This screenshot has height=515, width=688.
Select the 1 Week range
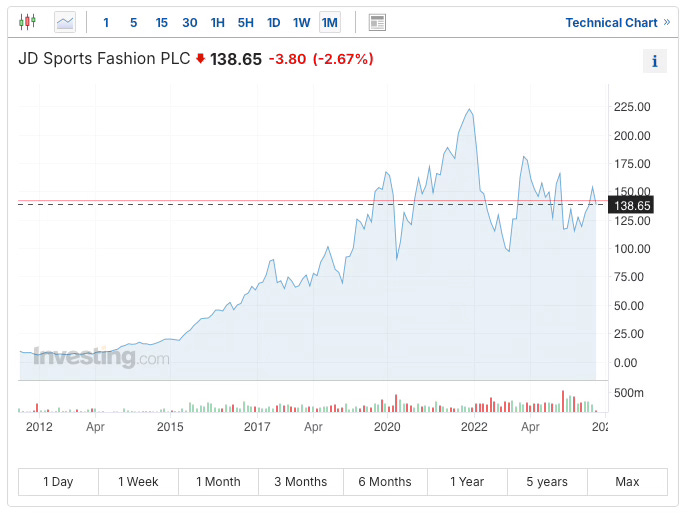coord(138,482)
